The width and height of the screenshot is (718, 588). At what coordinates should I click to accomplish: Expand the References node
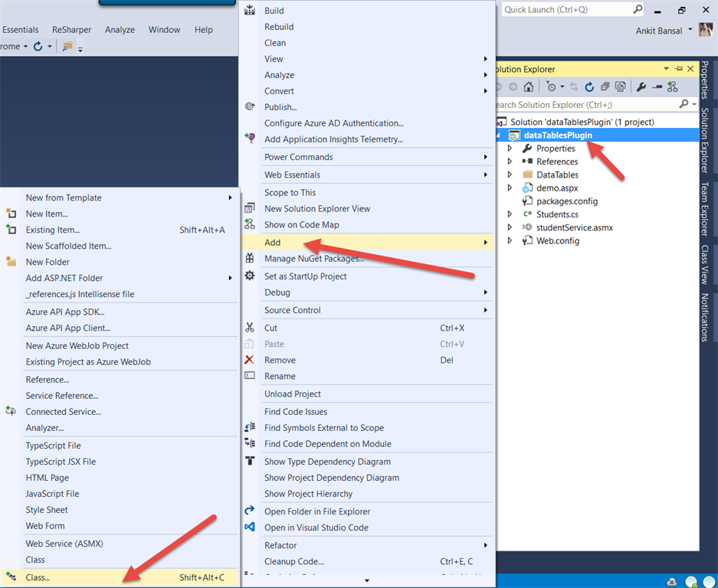[x=510, y=162]
